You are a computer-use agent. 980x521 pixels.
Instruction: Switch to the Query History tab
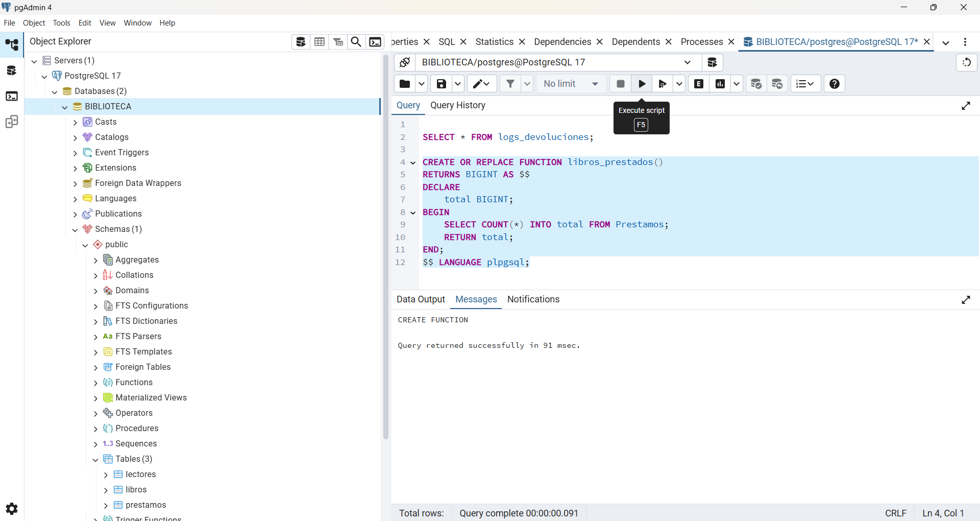(458, 105)
